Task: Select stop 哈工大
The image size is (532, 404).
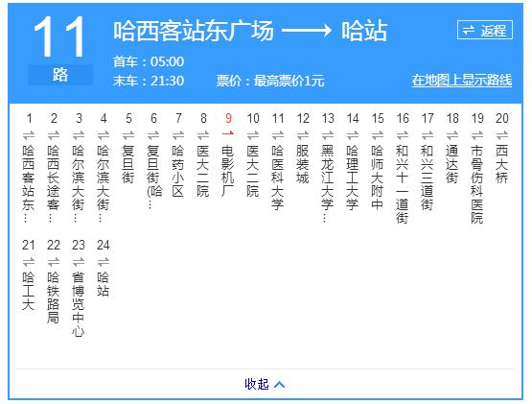Action: click(x=29, y=291)
